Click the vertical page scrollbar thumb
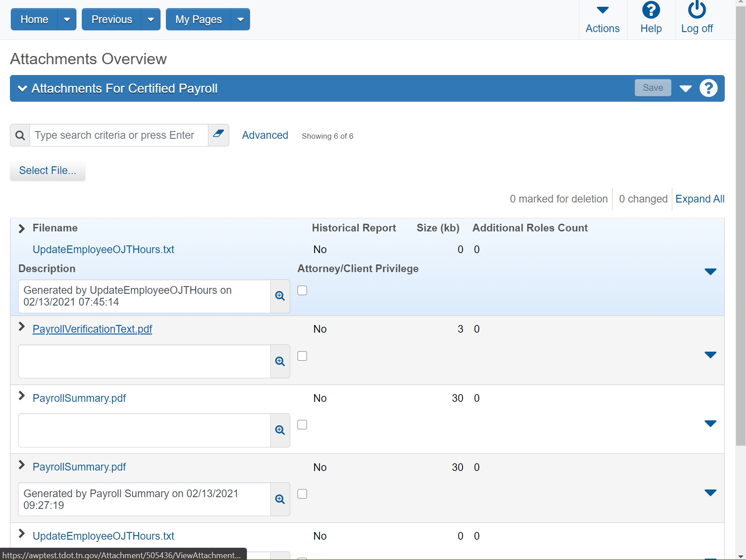Viewport: 746px width, 560px height. [741, 226]
